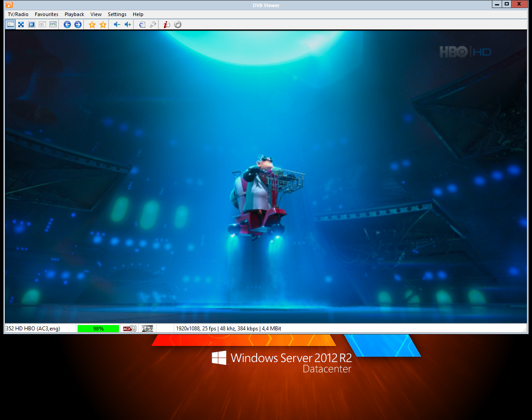532x420 pixels.
Task: Click the 16:9 aspect ratio indicator
Action: pyautogui.click(x=147, y=329)
